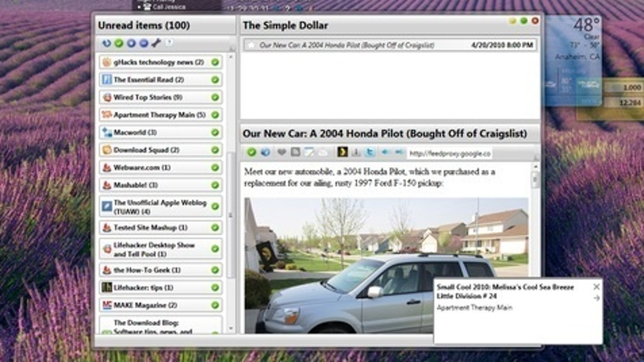
Task: Click the feed list scroll down arrow
Action: 231,328
